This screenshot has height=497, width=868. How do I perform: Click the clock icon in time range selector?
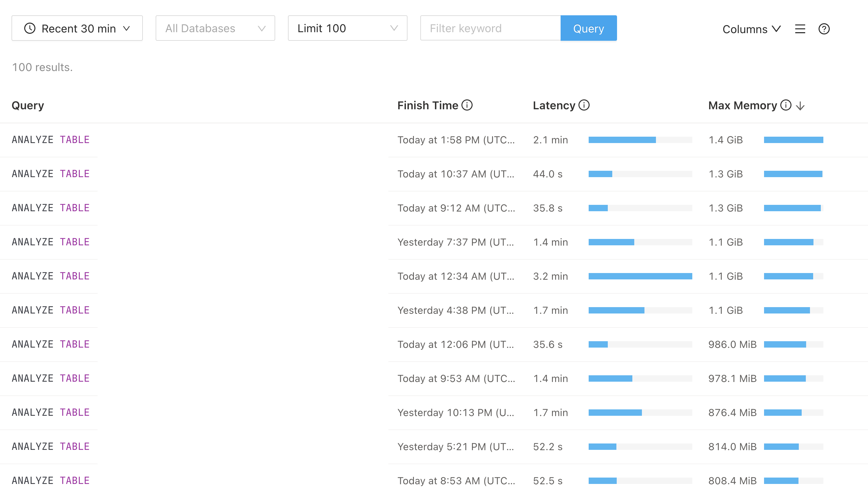(x=30, y=28)
